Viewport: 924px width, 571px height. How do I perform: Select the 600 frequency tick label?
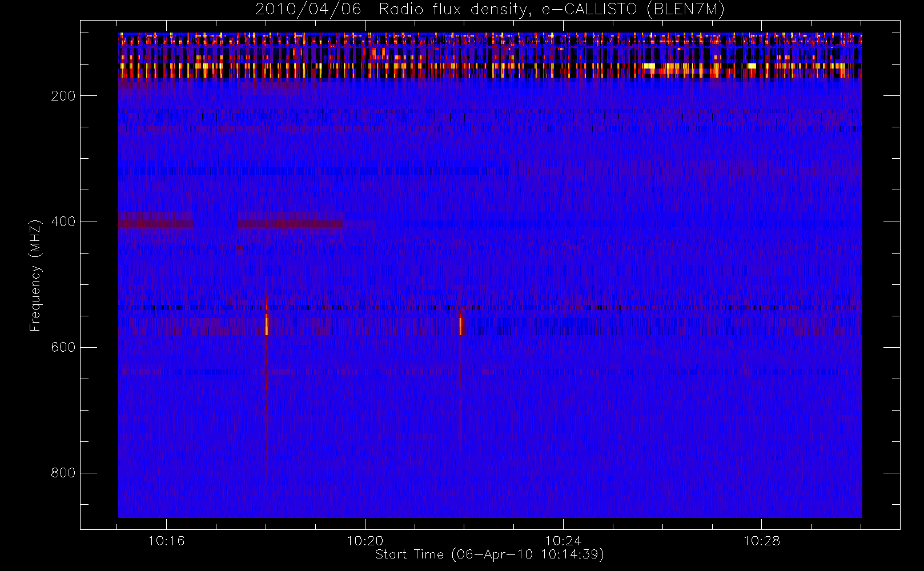tap(63, 347)
